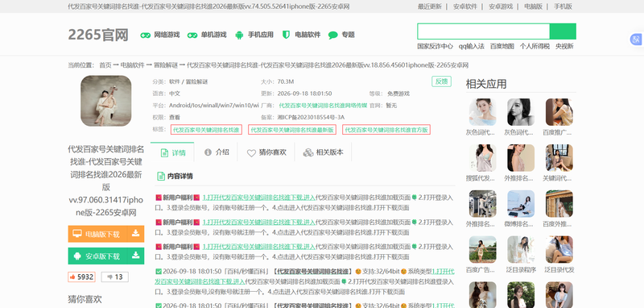Click the info icon on 介绍 tab
Image resolution: width=644 pixels, height=308 pixels.
coord(208,152)
